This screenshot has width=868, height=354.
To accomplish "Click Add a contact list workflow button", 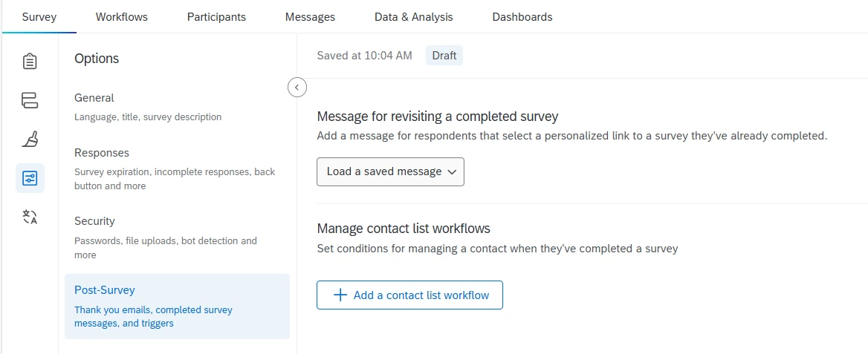I will click(409, 295).
